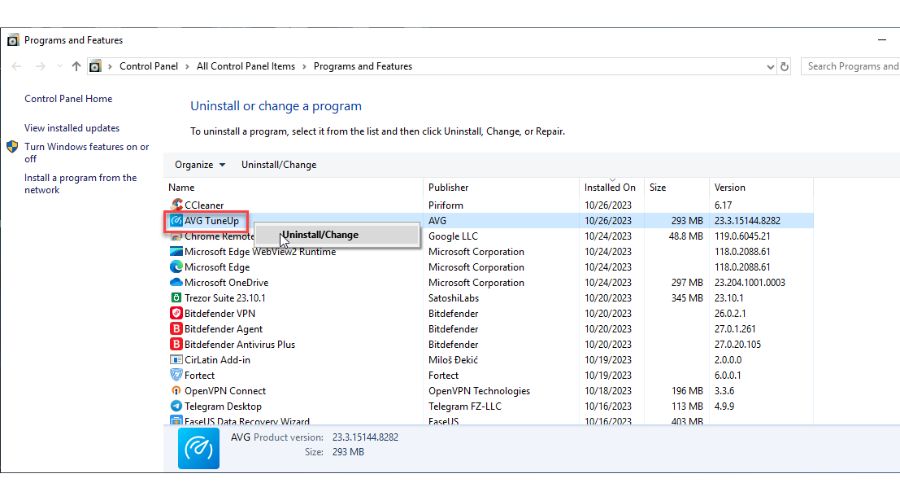The height and width of the screenshot is (500, 900).
Task: Click Uninstall/Change in the toolbar
Action: pos(278,165)
